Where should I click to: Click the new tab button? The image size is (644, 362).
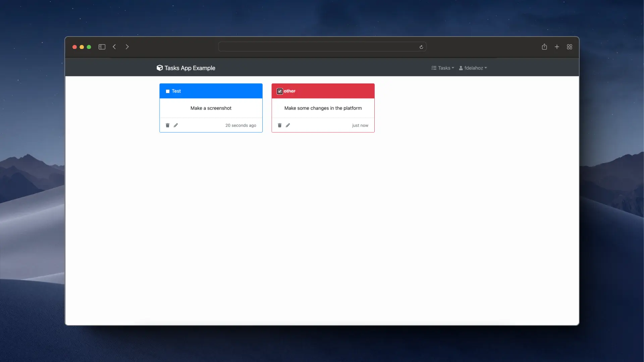click(557, 47)
